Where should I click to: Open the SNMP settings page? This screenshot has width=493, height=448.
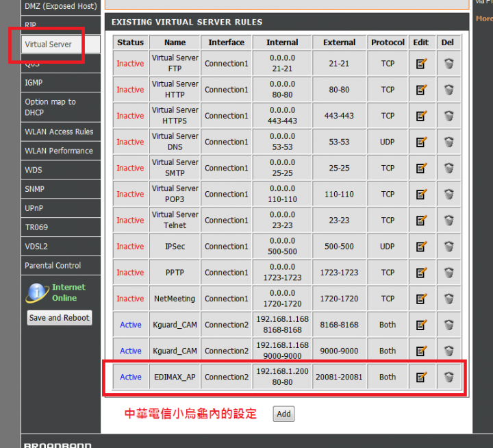click(x=61, y=189)
